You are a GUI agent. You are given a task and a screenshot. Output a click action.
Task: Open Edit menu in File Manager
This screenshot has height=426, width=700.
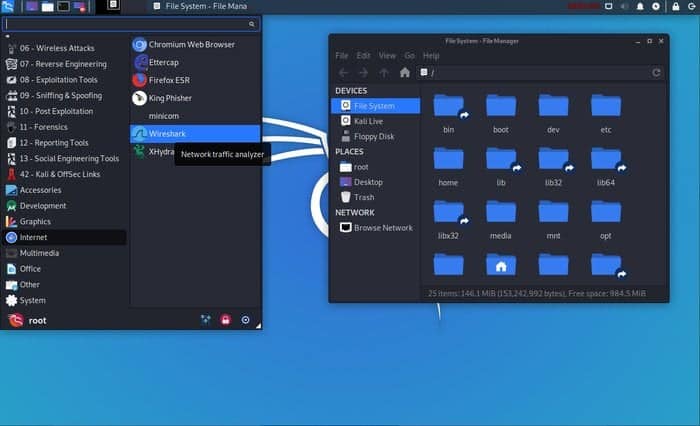[x=363, y=56]
